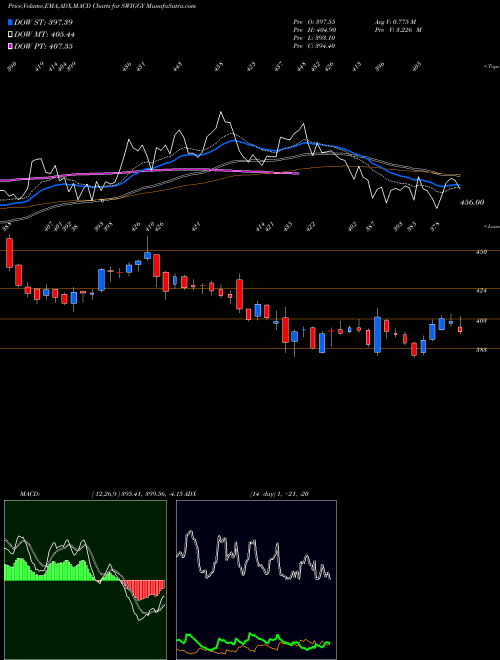Click the 403 price level label
Image resolution: width=500 pixels, height=660 pixels.
tap(481, 320)
